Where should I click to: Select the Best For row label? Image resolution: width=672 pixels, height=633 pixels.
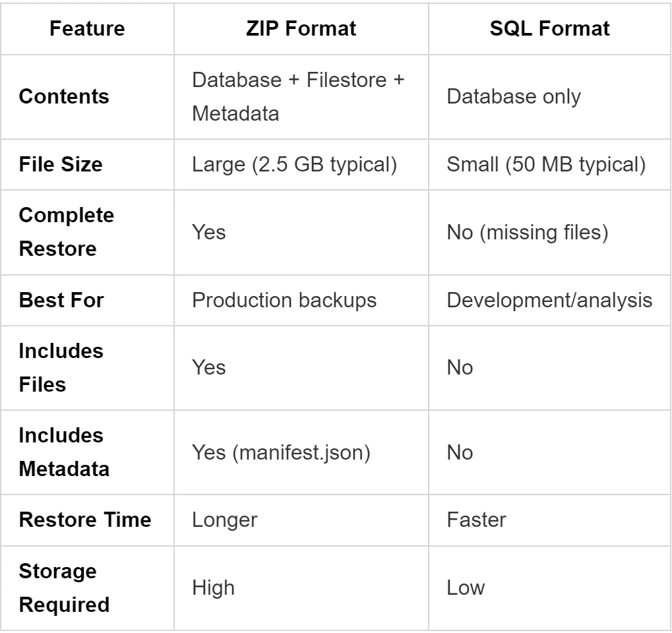61,300
